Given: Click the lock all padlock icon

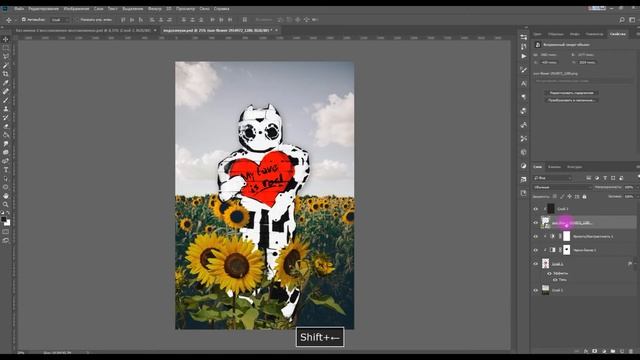Looking at the screenshot, I should click(584, 196).
